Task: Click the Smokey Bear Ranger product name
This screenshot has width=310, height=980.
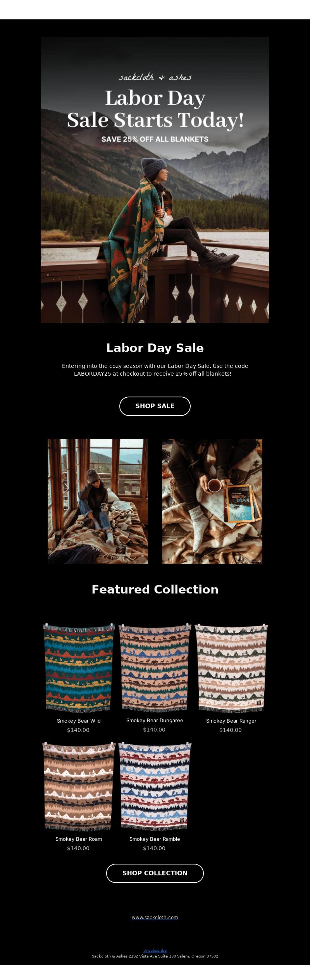Action: click(x=231, y=721)
